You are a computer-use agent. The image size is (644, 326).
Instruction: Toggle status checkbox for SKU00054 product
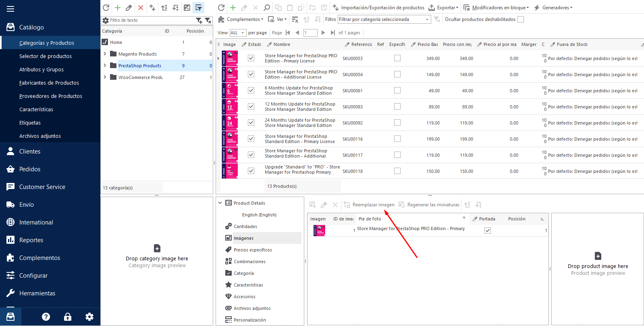click(x=251, y=74)
